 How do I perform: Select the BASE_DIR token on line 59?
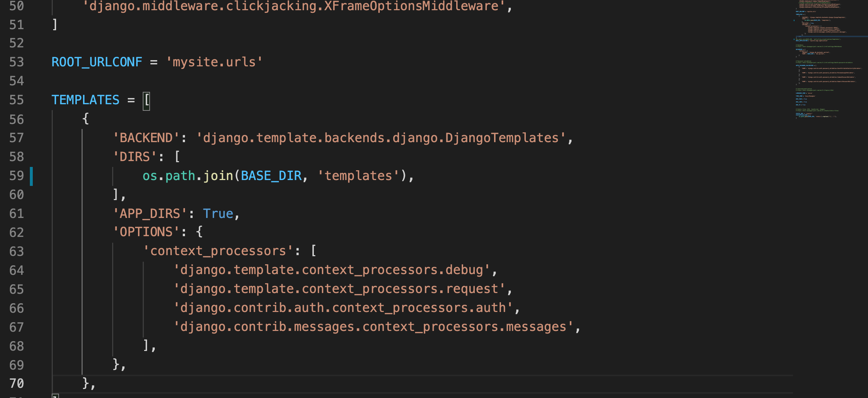coord(271,176)
